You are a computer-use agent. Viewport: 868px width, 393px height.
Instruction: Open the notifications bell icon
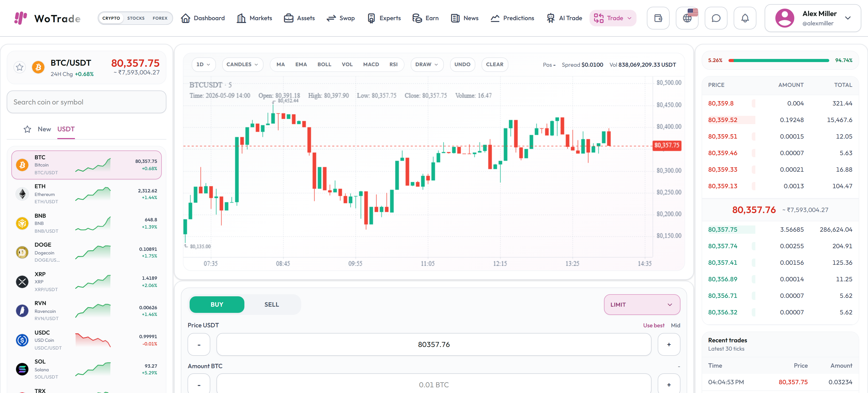point(745,18)
